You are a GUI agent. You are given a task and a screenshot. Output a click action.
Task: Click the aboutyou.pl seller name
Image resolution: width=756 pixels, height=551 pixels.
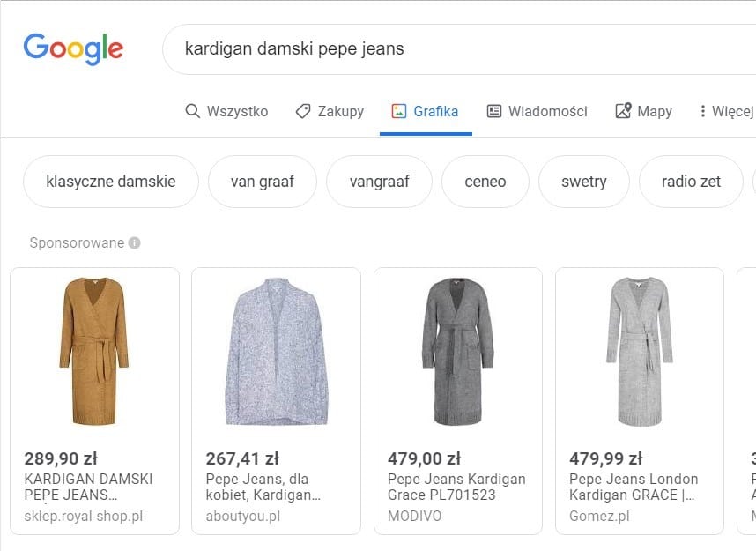tap(243, 517)
